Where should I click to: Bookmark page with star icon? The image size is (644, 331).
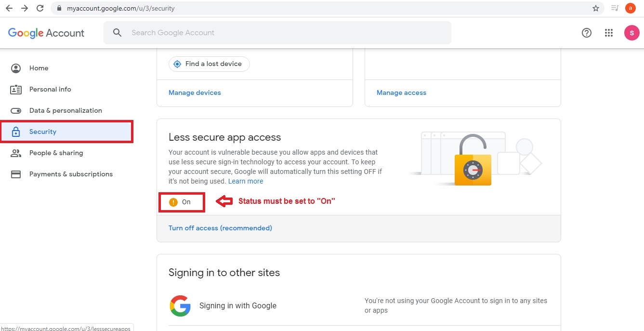point(596,8)
